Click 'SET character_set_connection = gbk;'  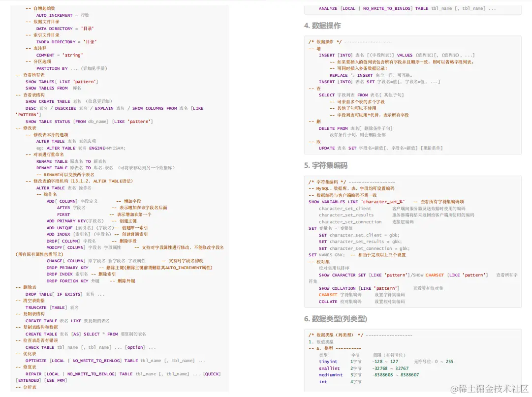pyautogui.click(x=364, y=248)
